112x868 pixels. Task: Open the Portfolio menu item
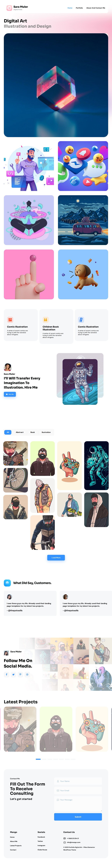(x=79, y=8)
